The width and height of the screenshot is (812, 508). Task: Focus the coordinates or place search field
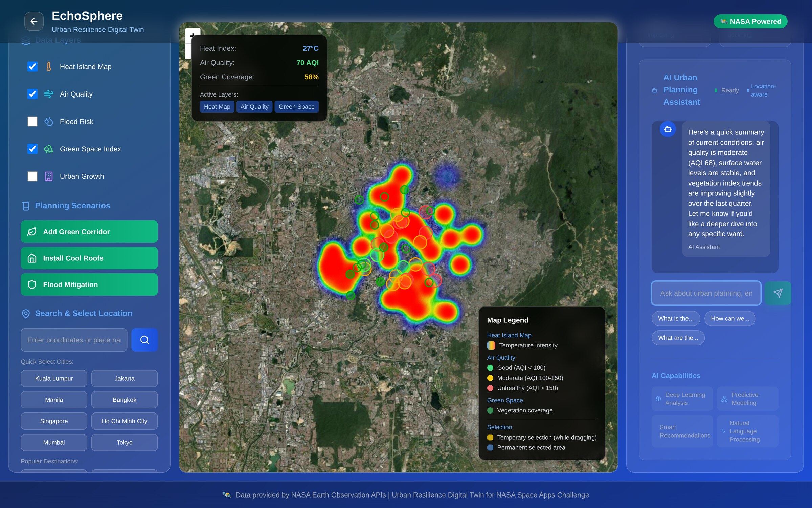74,340
